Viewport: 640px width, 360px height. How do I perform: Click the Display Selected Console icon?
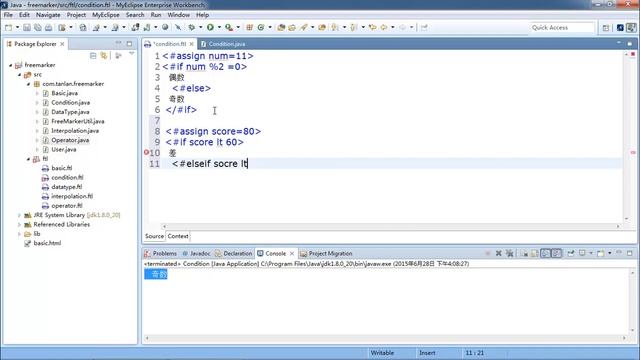pos(582,253)
